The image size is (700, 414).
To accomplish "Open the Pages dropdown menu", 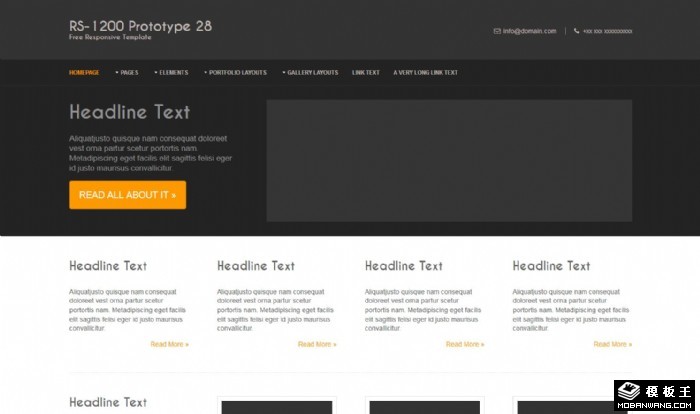I will [x=127, y=73].
